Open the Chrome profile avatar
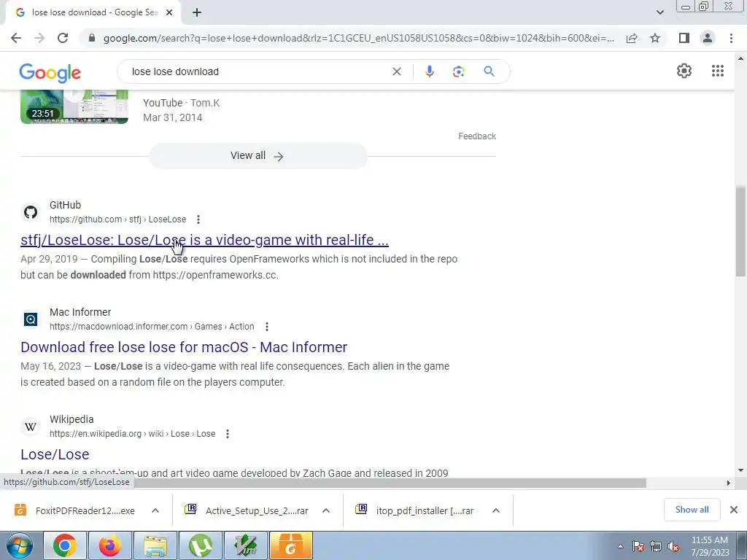The width and height of the screenshot is (747, 560). pyautogui.click(x=708, y=38)
